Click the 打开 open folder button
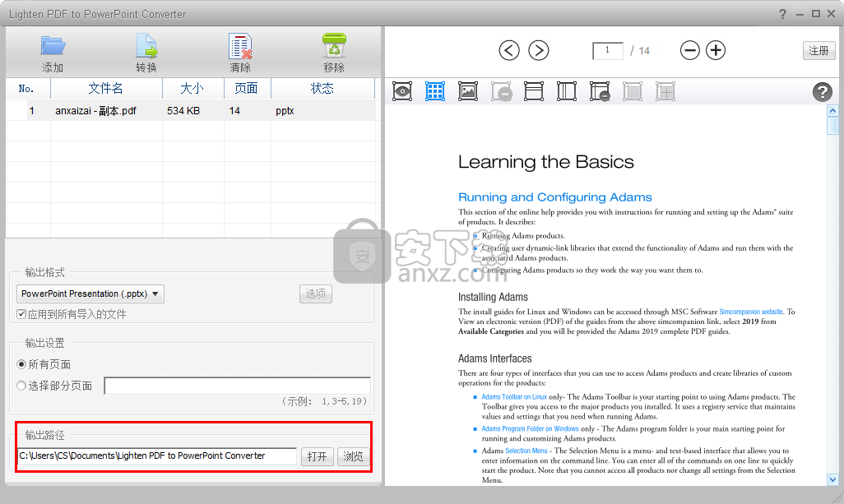844x504 pixels. (317, 456)
